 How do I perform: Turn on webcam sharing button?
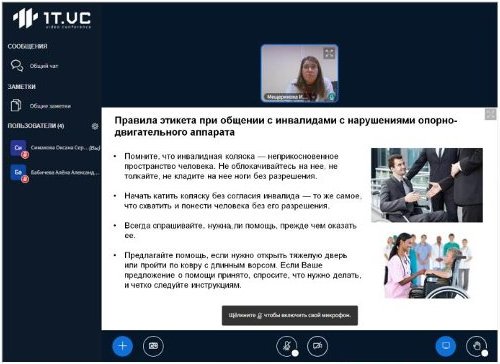click(x=317, y=346)
